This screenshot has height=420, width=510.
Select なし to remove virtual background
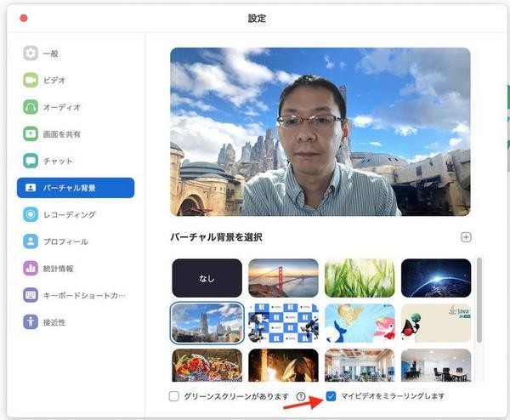(x=207, y=278)
